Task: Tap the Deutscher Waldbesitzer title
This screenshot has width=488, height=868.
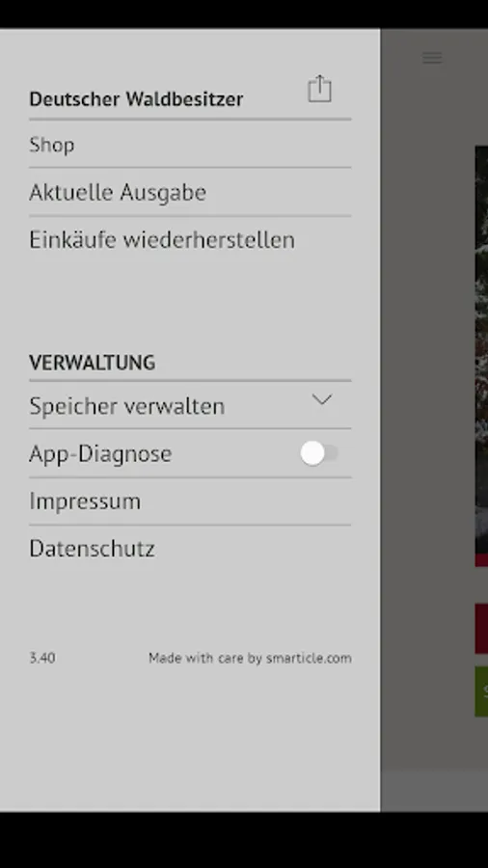Action: pyautogui.click(x=136, y=99)
